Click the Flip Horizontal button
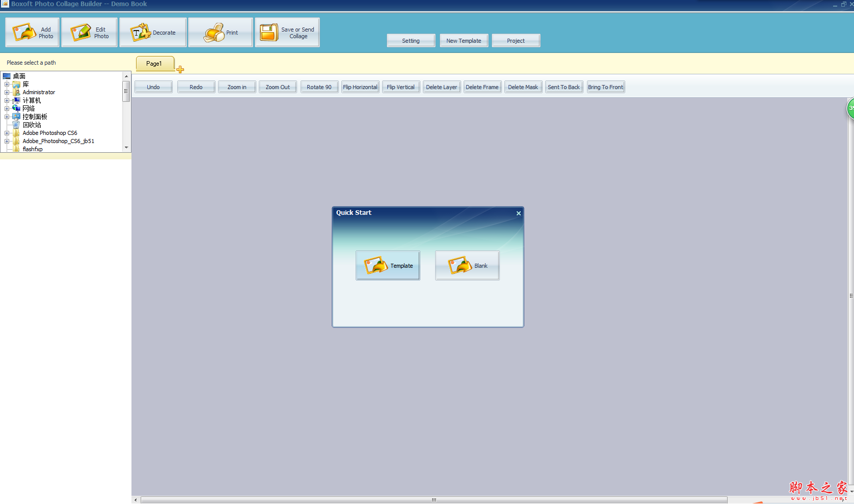 coord(360,87)
